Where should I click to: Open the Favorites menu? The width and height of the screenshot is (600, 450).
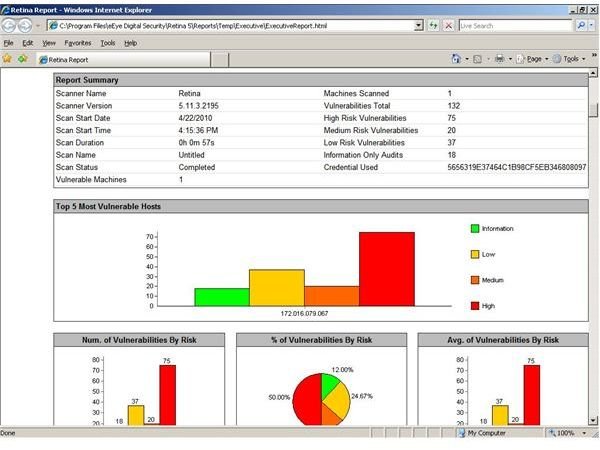click(78, 43)
